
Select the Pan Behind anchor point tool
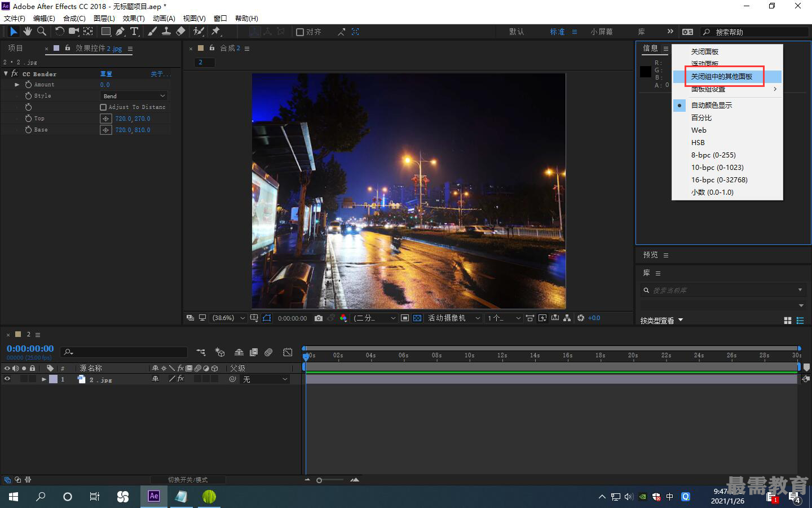(88, 32)
